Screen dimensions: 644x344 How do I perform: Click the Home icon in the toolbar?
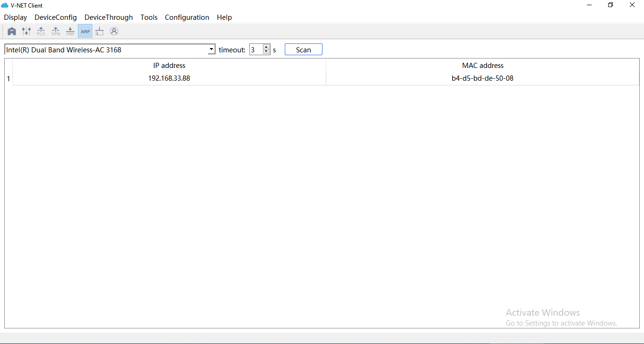tap(11, 31)
